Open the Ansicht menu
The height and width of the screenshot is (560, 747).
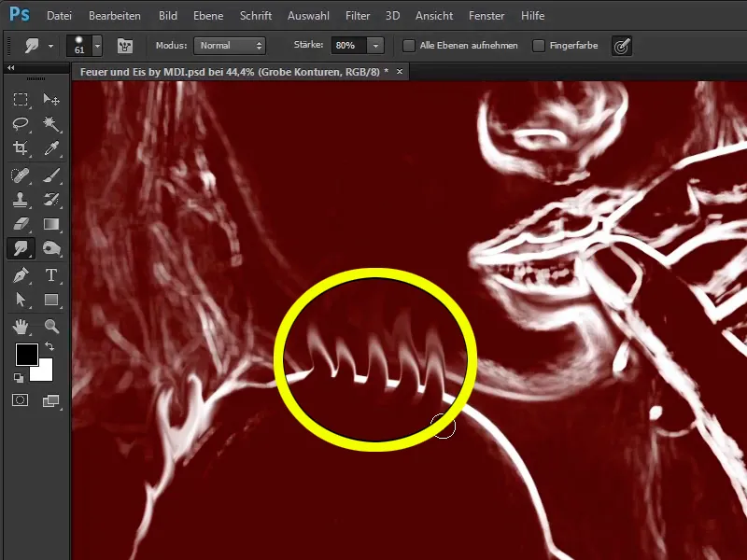click(434, 16)
